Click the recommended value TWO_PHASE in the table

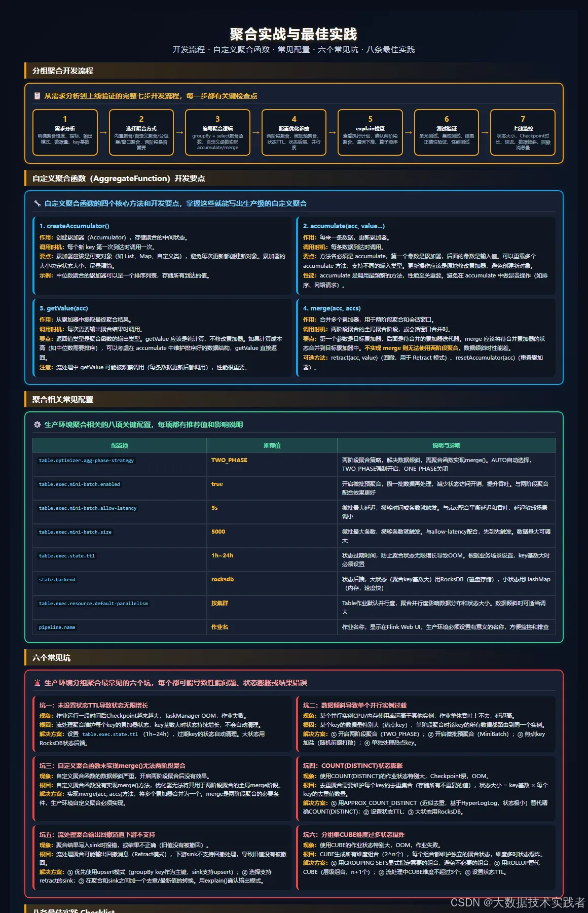pos(229,460)
